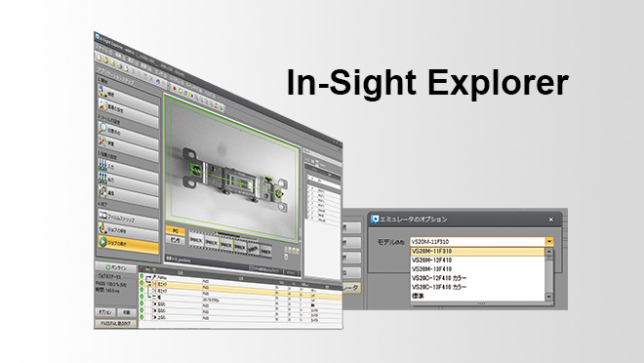This screenshot has height=363, width=644.
Task: Close the エミュレータのオプション dialog
Action: pos(550,220)
